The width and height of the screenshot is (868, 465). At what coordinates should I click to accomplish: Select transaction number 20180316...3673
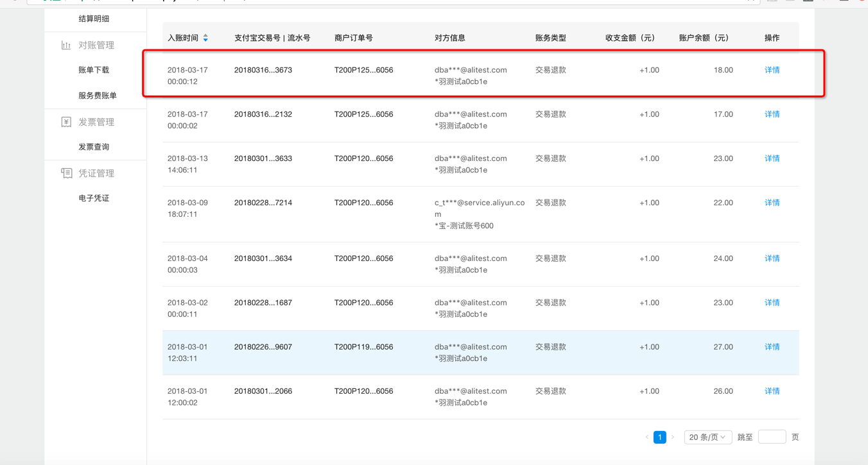(x=263, y=70)
